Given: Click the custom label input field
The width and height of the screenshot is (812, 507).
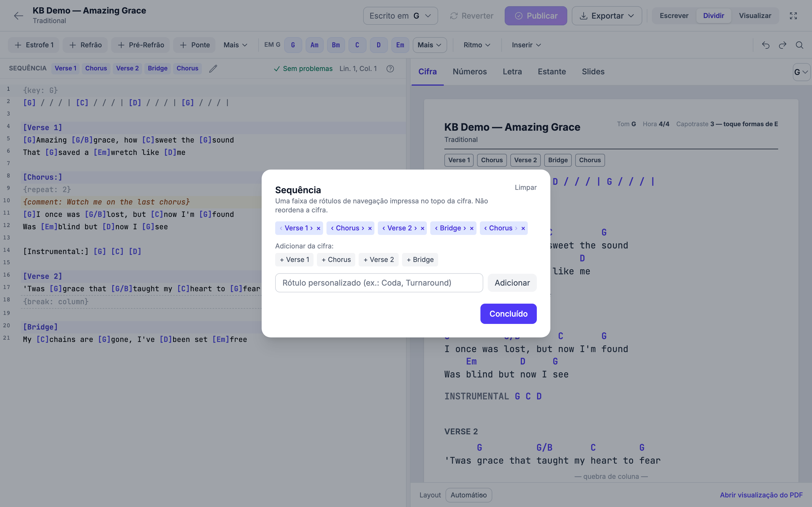Looking at the screenshot, I should pos(379,283).
